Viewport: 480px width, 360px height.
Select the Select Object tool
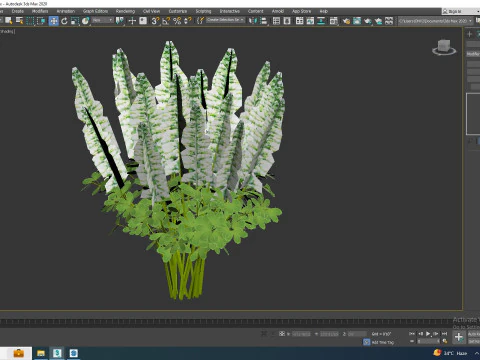[9, 21]
